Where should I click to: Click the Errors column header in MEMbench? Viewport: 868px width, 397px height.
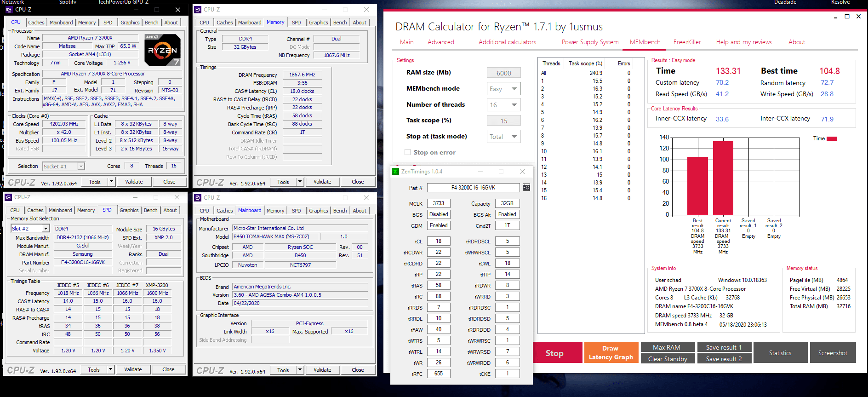click(x=624, y=63)
